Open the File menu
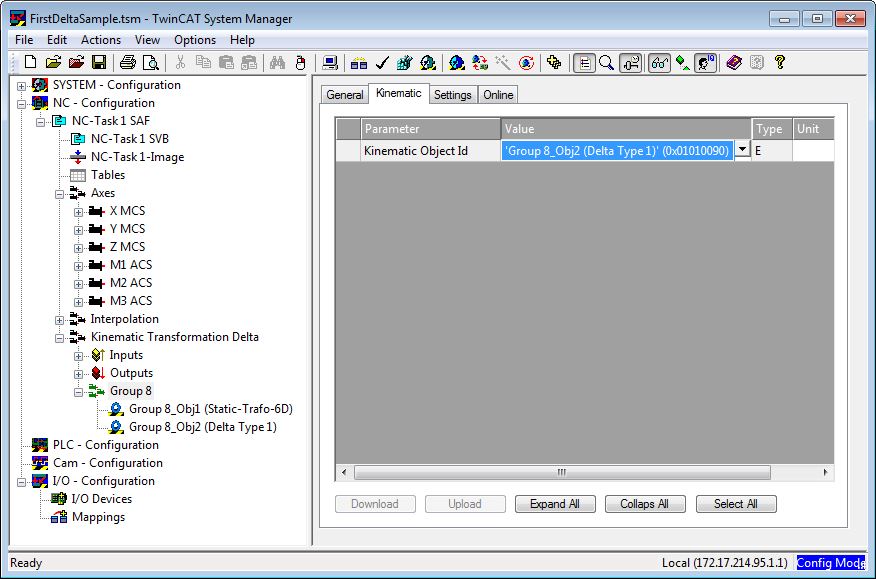Screen dimensions: 876x579 click(x=24, y=40)
